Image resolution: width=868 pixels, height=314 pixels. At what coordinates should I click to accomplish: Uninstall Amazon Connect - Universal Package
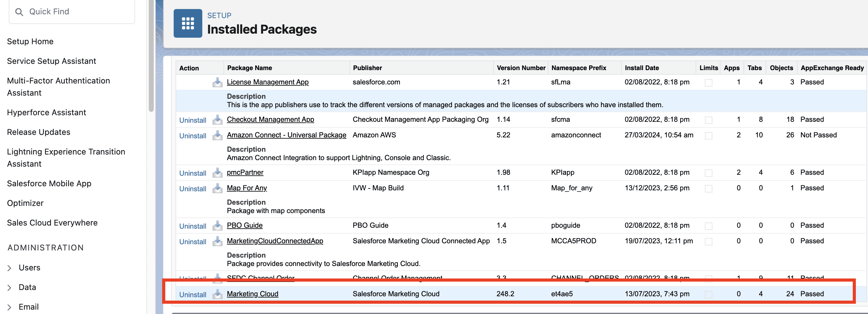pyautogui.click(x=193, y=136)
